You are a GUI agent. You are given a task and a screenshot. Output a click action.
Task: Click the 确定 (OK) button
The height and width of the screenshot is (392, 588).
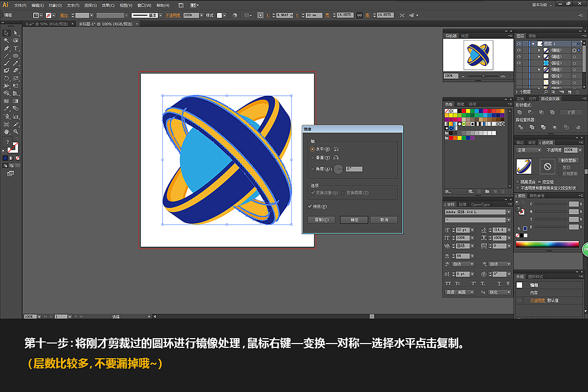[x=354, y=220]
